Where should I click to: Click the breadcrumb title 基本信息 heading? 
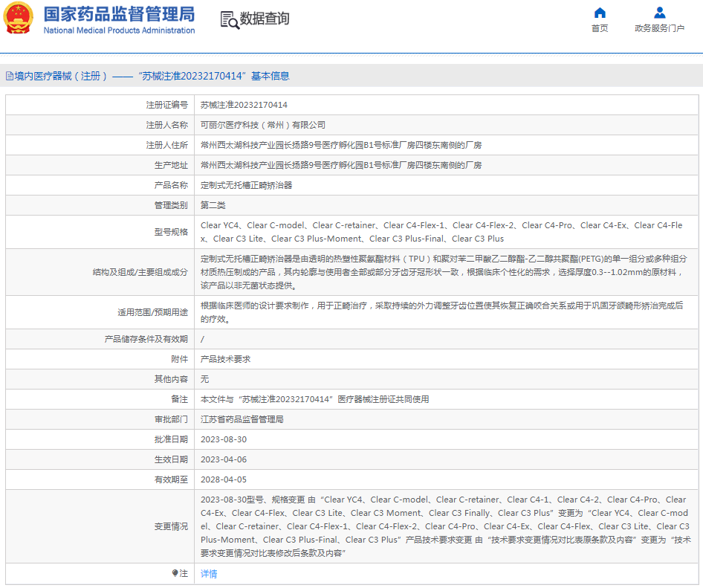pos(270,77)
